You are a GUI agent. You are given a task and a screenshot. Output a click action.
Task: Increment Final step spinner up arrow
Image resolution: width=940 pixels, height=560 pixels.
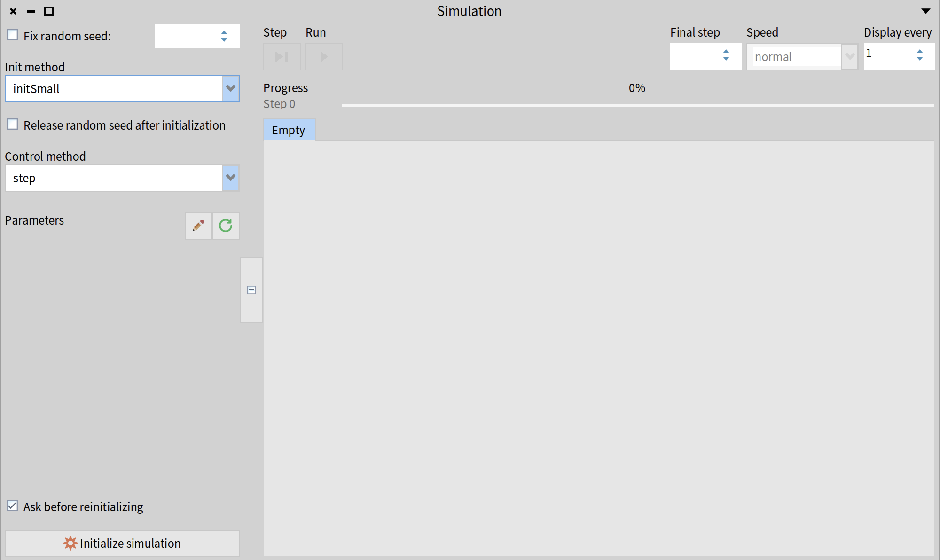pos(726,51)
